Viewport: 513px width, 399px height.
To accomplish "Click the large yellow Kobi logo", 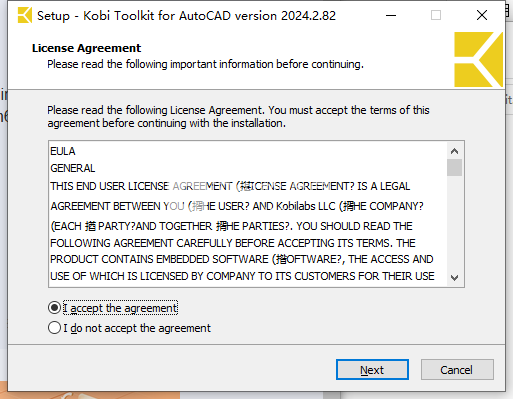I will 478,60.
